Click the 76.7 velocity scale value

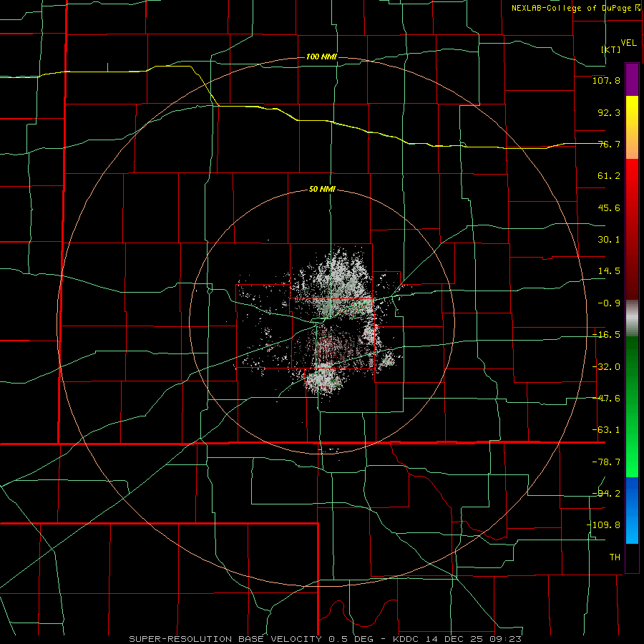point(609,144)
